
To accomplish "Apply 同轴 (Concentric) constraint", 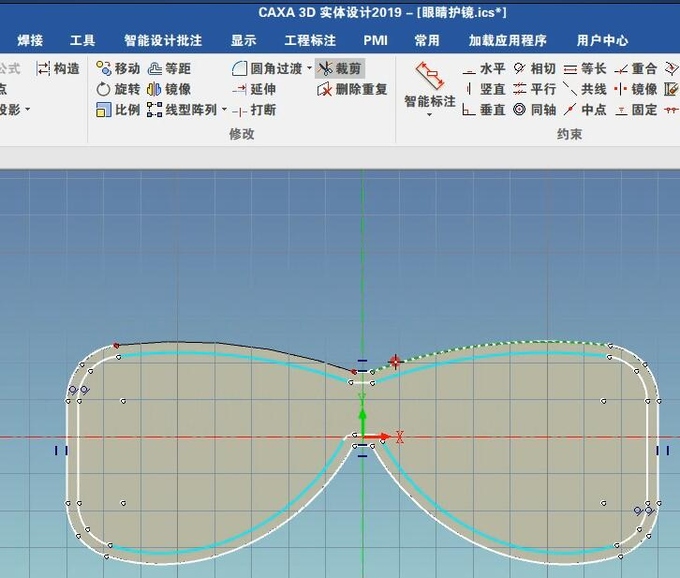I will (x=534, y=110).
